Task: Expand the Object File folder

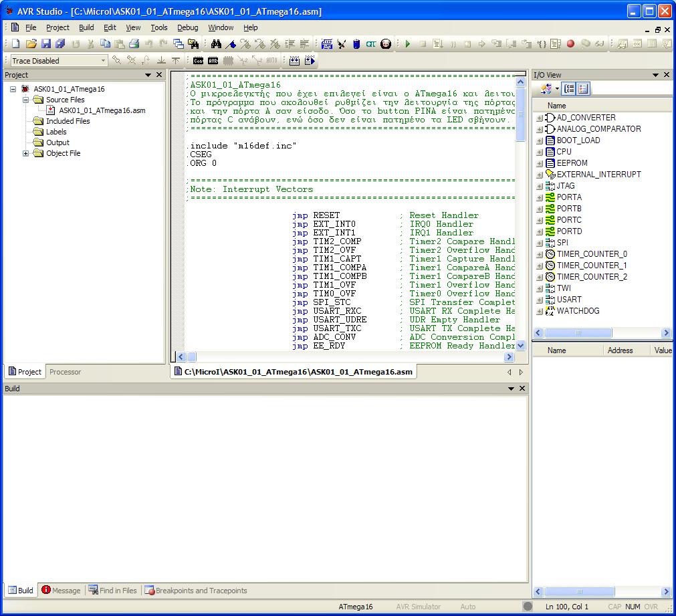Action: click(x=26, y=154)
